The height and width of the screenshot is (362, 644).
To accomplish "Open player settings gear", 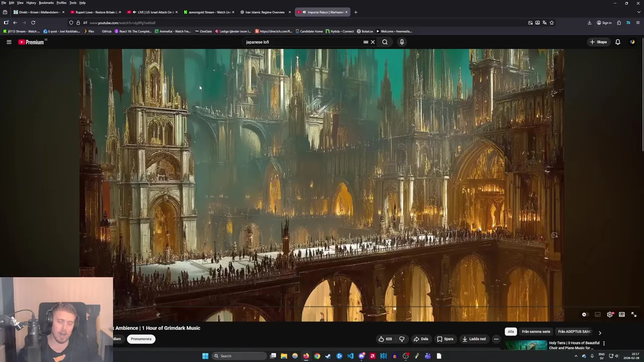I will [x=610, y=315].
